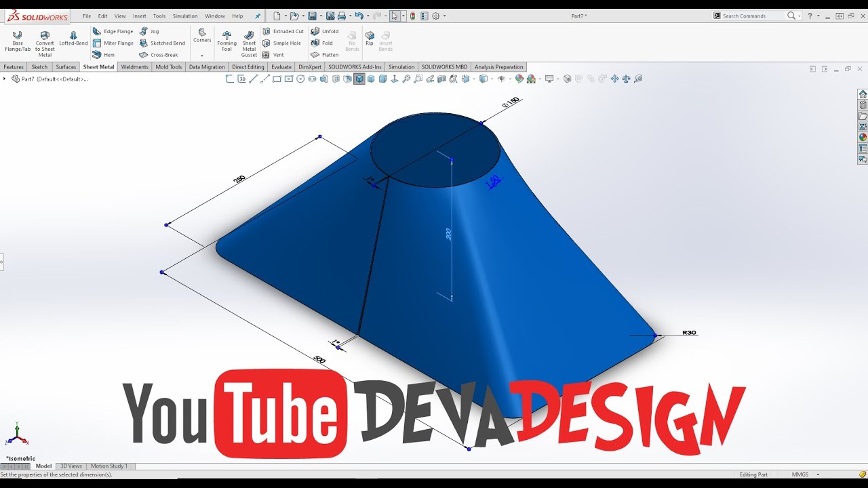Open the Analysis Preparation tab

coord(499,67)
